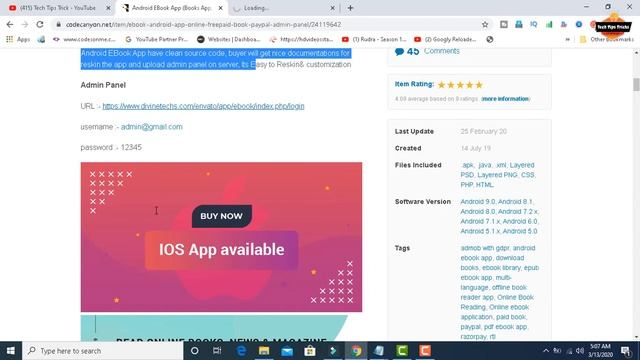640x360 pixels.
Task: Open Task View on the taskbar
Action: 217,351
